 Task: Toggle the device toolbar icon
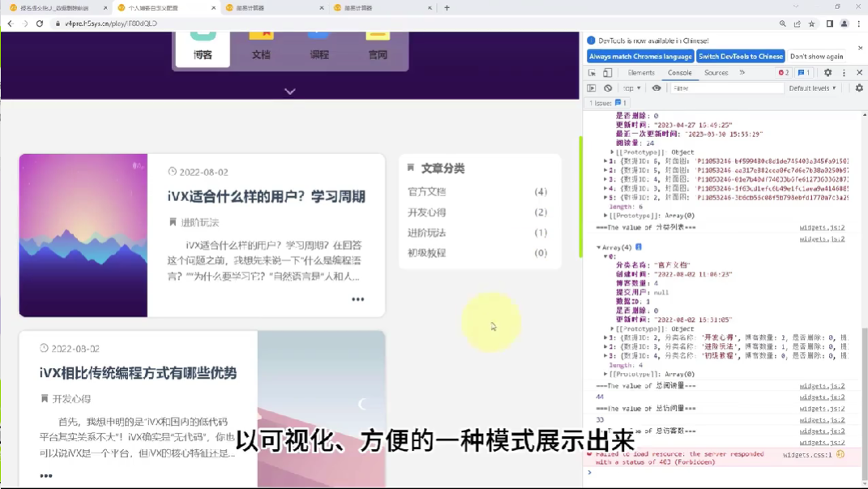click(x=607, y=72)
